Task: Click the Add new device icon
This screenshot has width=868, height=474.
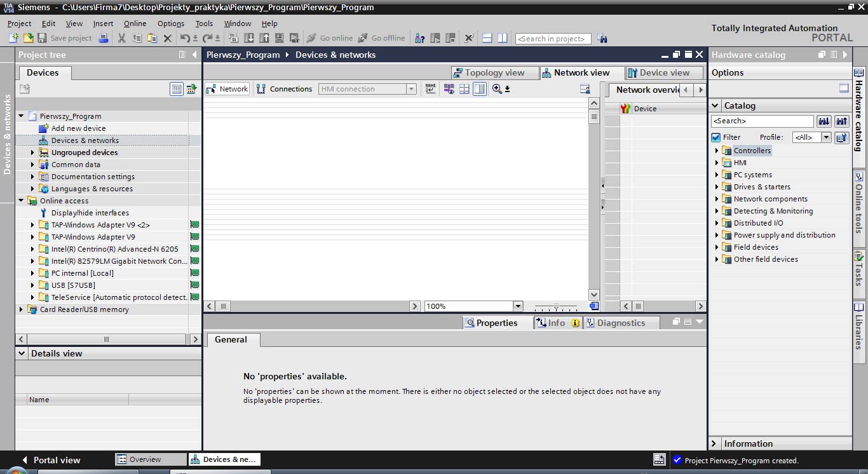Action: pos(44,128)
